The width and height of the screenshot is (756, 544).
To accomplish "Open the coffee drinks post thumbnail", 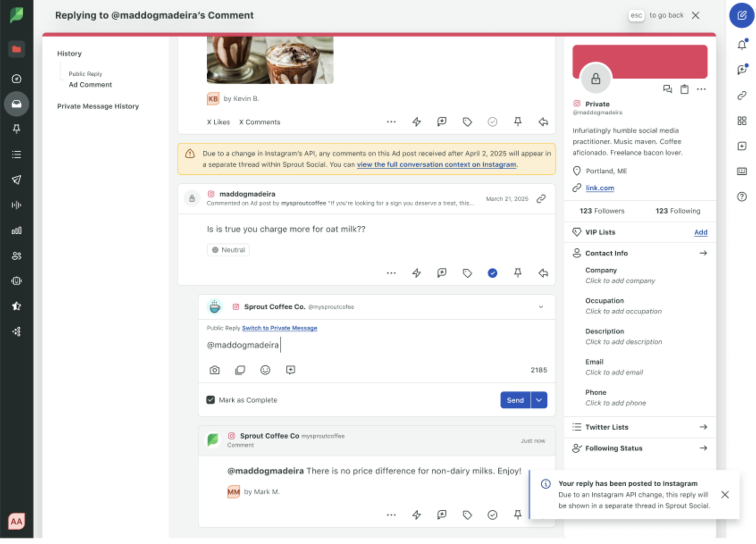I will pos(270,60).
